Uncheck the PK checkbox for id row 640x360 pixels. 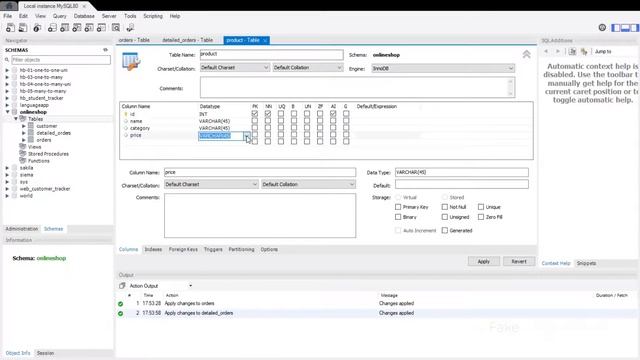click(255, 114)
